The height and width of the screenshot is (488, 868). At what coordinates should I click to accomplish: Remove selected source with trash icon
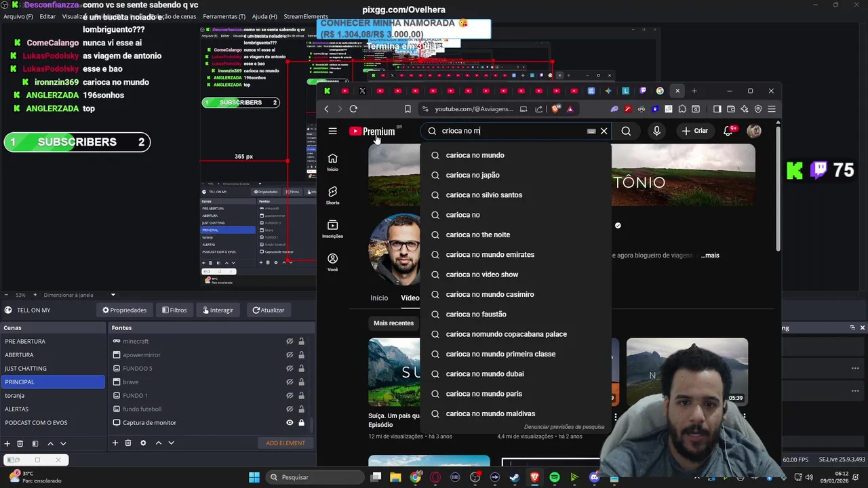[128, 443]
